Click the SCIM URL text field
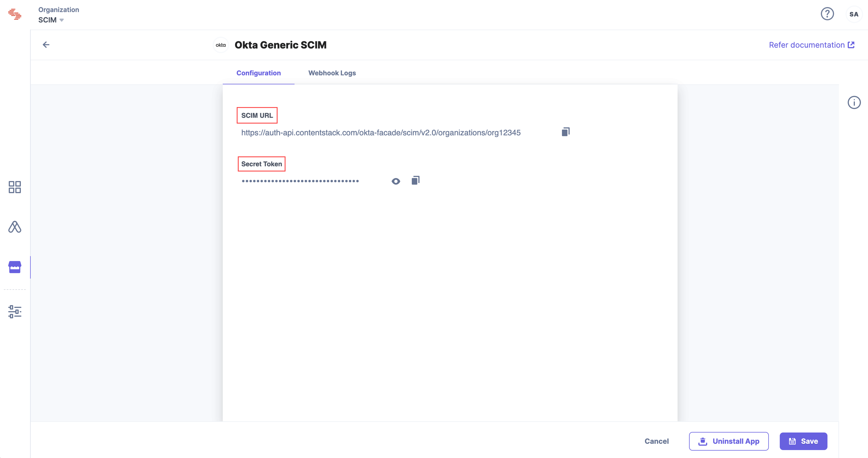 point(381,132)
